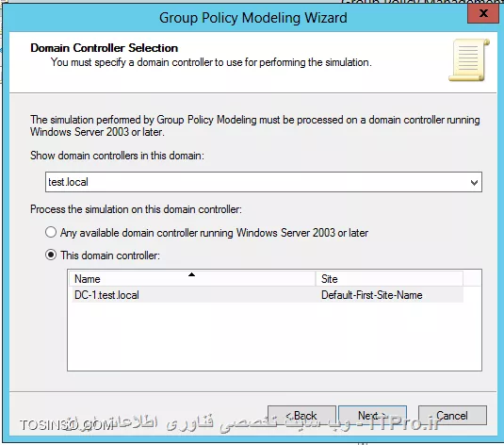
Task: Click the Default-First-Site-Name cell
Action: 371,295
